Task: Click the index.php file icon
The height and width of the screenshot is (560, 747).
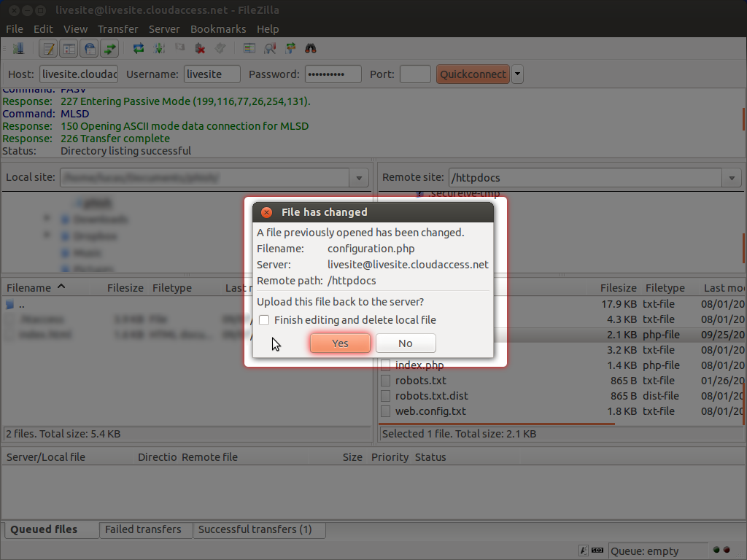Action: 386,366
